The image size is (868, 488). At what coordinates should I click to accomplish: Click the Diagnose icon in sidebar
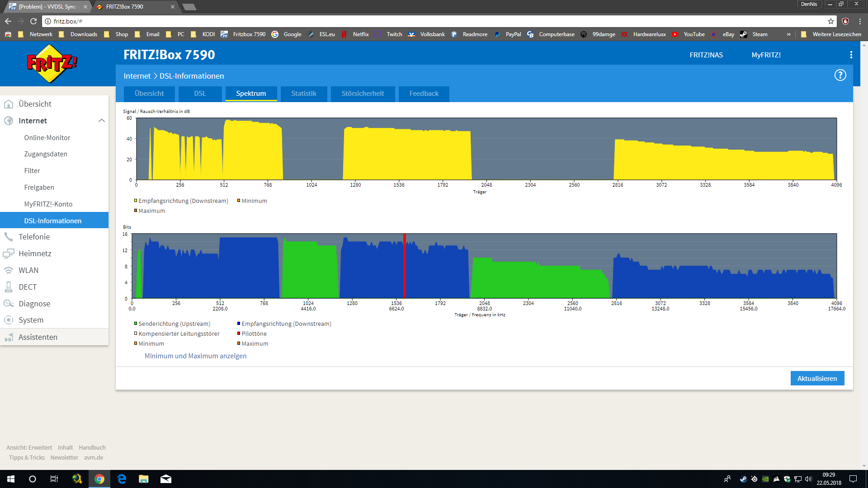(9, 304)
